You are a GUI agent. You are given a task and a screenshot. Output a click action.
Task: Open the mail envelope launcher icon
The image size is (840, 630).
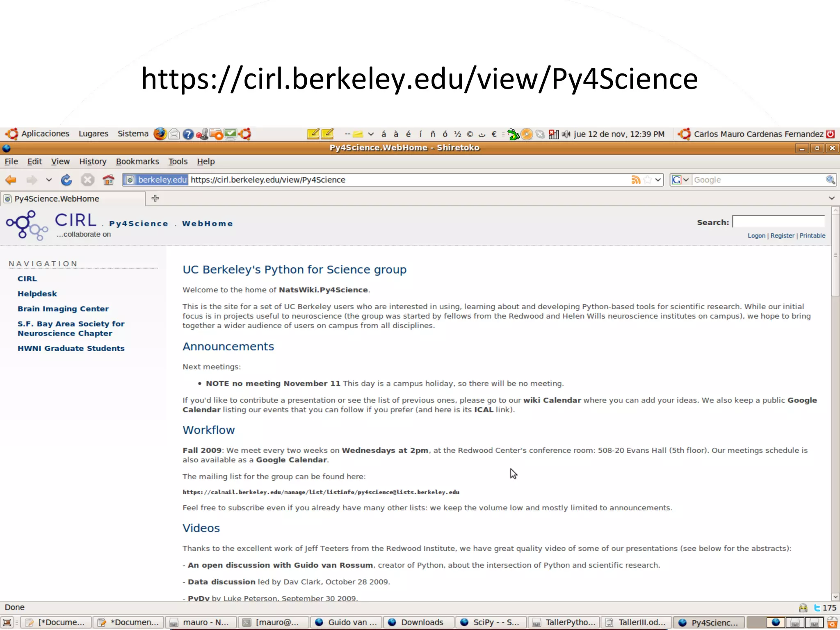click(174, 134)
